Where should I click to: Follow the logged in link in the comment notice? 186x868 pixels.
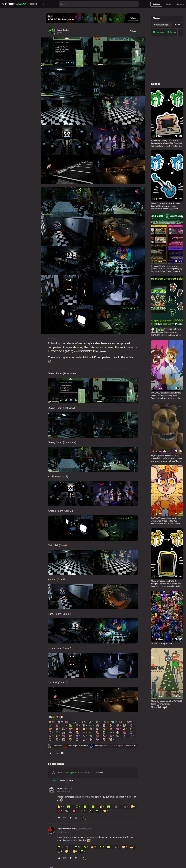72,773
